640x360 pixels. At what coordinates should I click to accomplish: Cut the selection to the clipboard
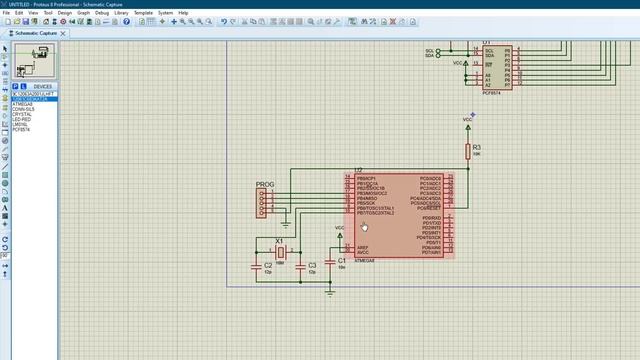[244, 22]
